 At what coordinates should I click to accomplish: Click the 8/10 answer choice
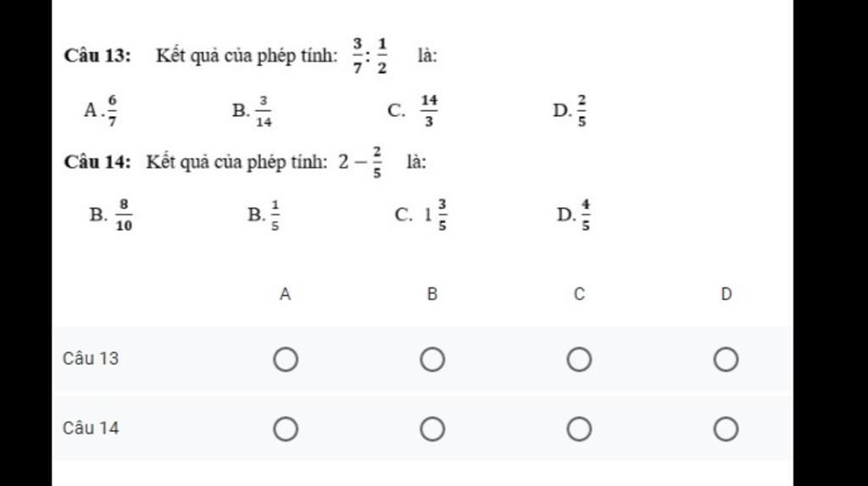coord(124,215)
